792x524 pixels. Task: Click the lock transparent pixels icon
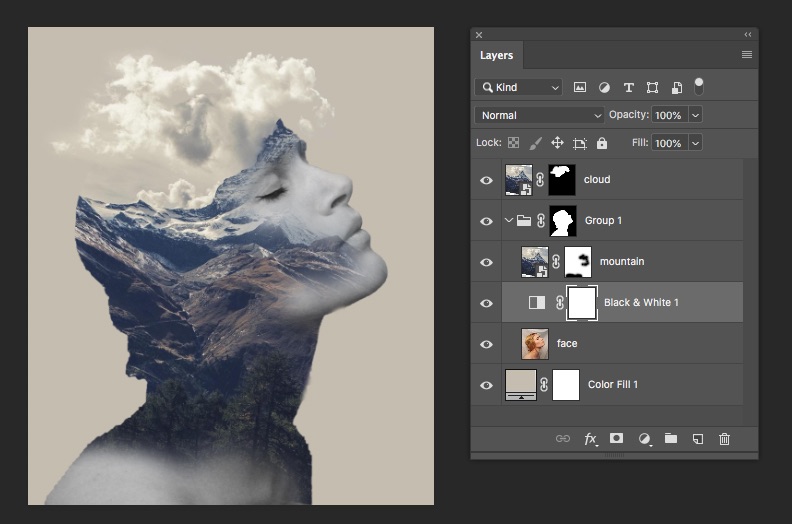513,143
